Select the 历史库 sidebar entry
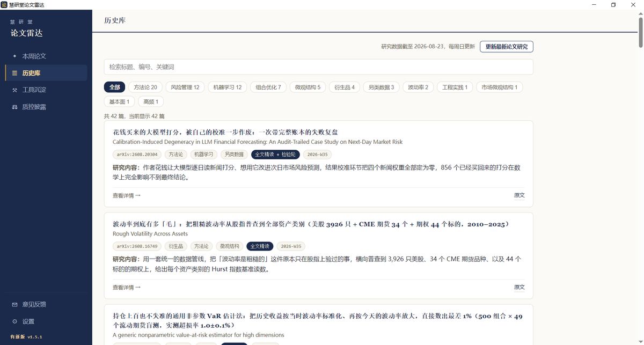 [46, 73]
